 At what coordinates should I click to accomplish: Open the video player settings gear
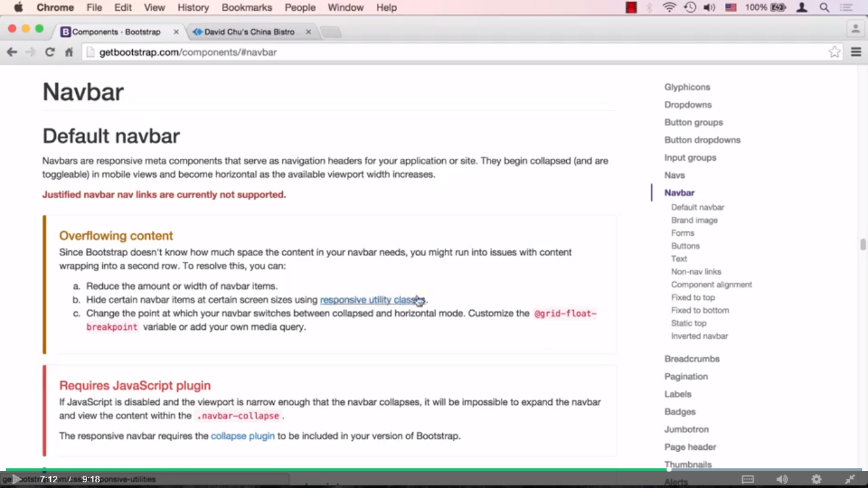(817, 479)
